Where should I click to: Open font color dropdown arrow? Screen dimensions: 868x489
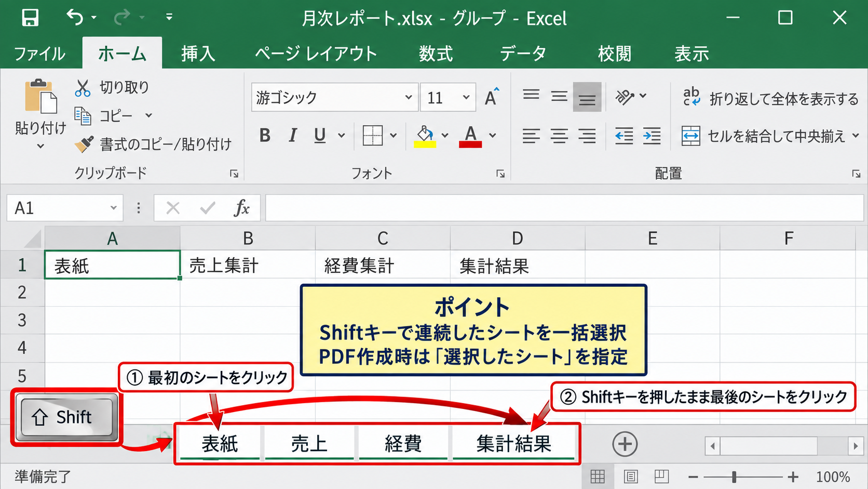pos(493,136)
